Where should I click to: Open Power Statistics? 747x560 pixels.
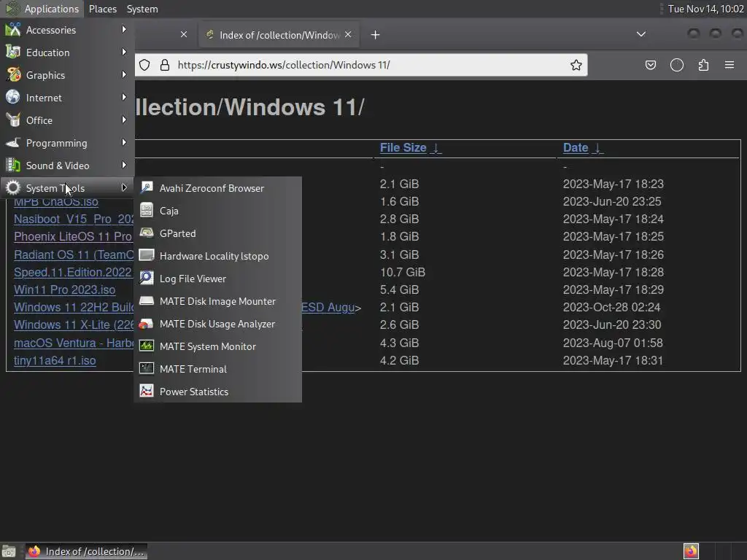217,392
